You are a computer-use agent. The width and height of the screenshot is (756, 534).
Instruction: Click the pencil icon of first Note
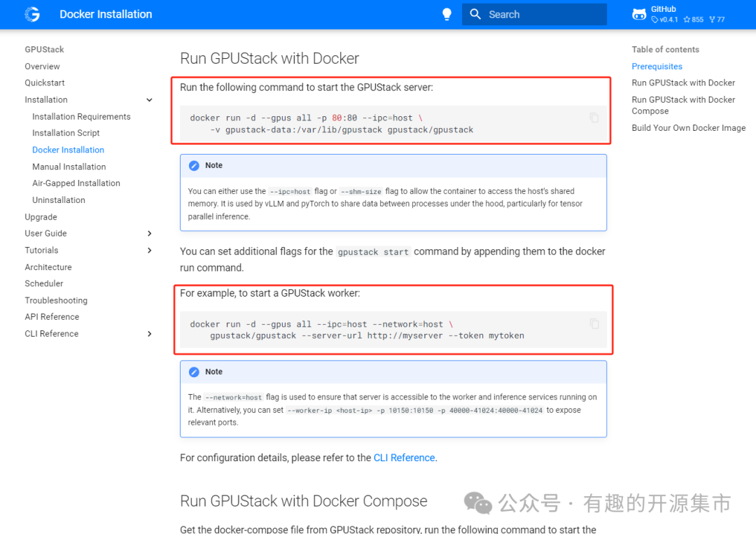pyautogui.click(x=194, y=166)
